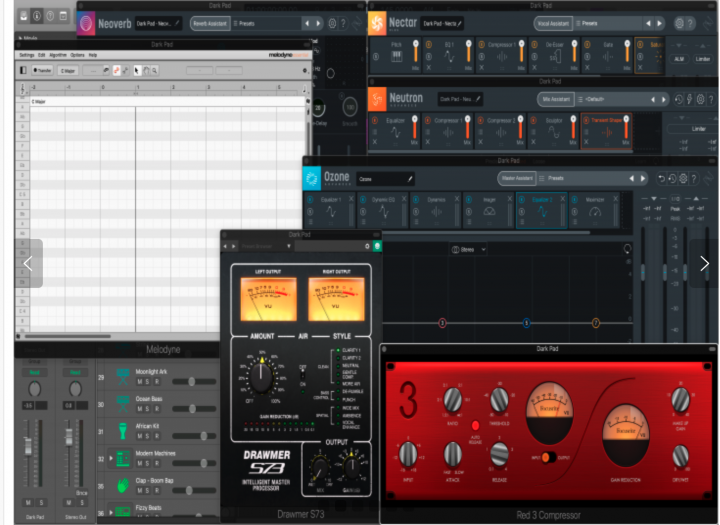Click the Nectar Limiter button
Image resolution: width=720 pixels, height=525 pixels.
(x=703, y=59)
